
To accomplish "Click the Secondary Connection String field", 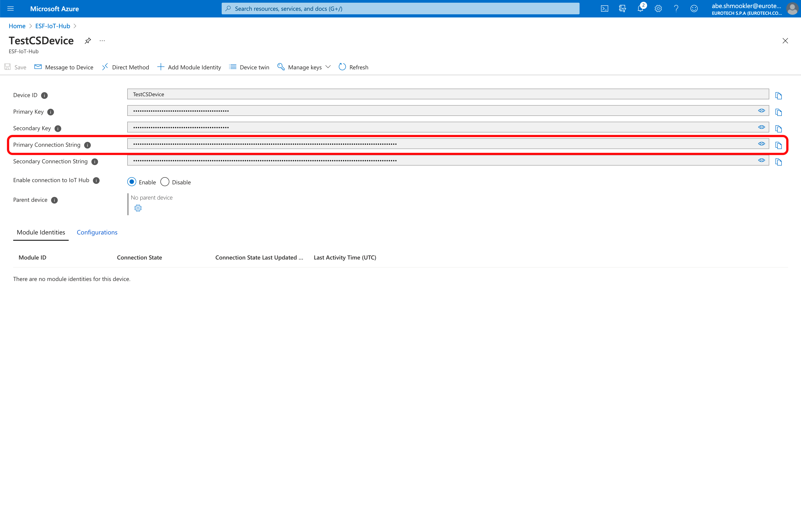I will pos(448,160).
